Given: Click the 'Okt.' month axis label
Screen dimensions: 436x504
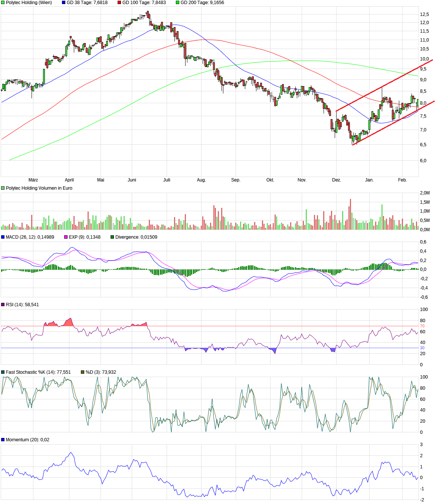Looking at the screenshot, I should point(270,180).
